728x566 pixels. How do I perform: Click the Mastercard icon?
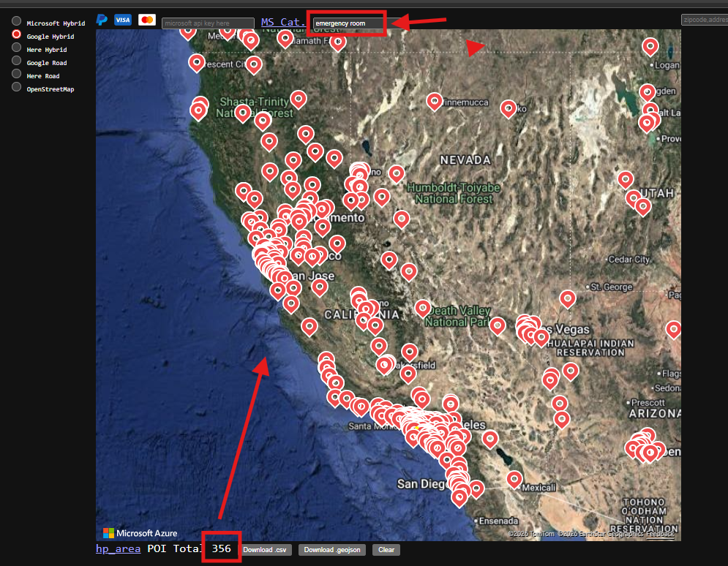pos(147,20)
